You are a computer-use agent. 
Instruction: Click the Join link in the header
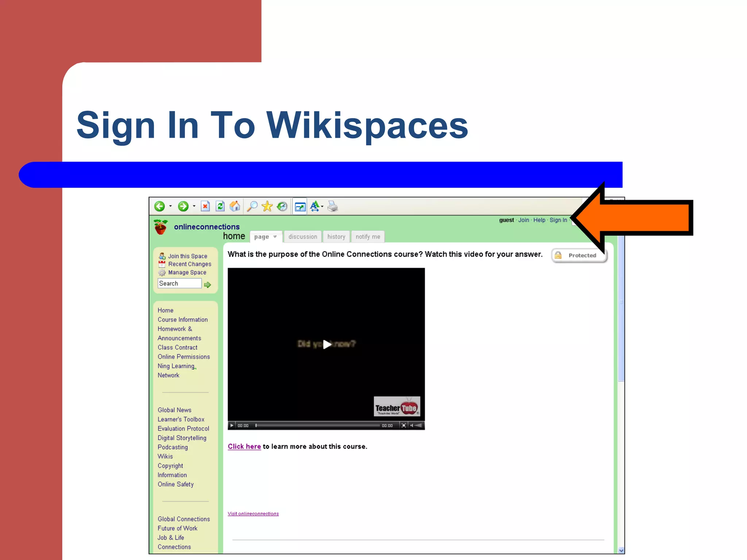coord(523,220)
